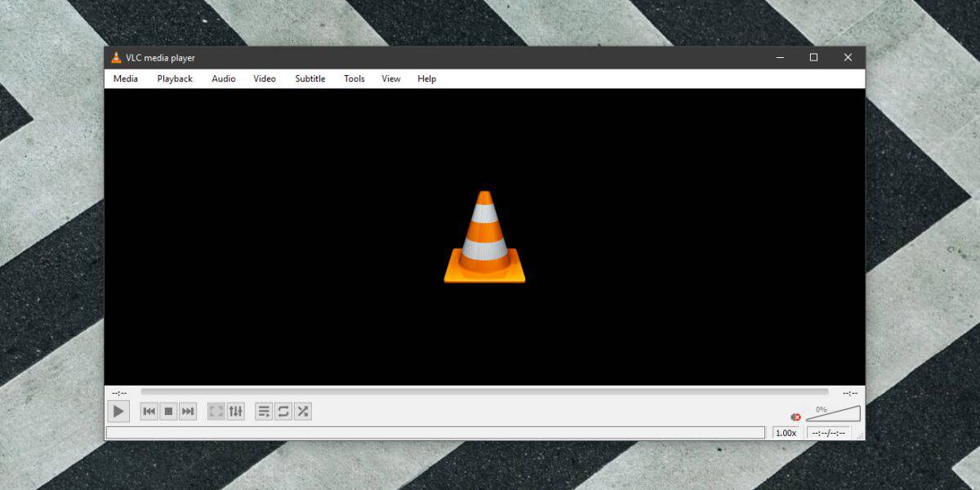Open the Help menu

click(427, 78)
